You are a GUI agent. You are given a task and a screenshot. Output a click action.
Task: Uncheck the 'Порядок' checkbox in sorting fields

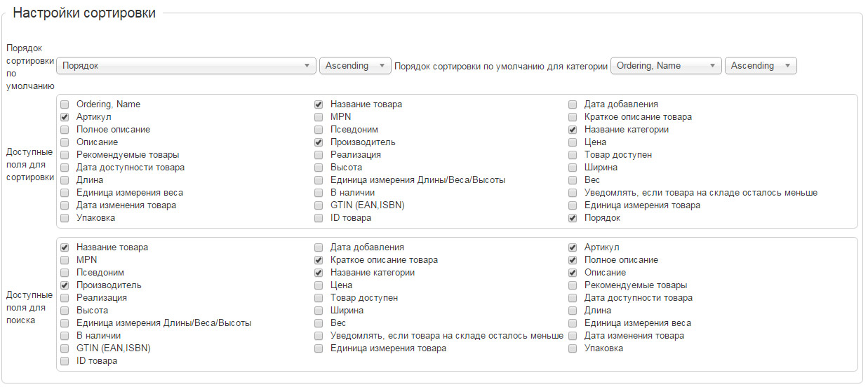tap(573, 218)
